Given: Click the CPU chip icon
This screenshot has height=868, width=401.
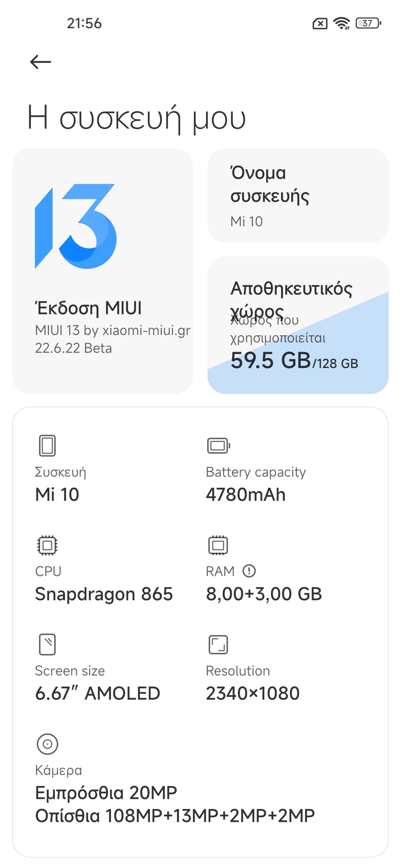Looking at the screenshot, I should [47, 545].
